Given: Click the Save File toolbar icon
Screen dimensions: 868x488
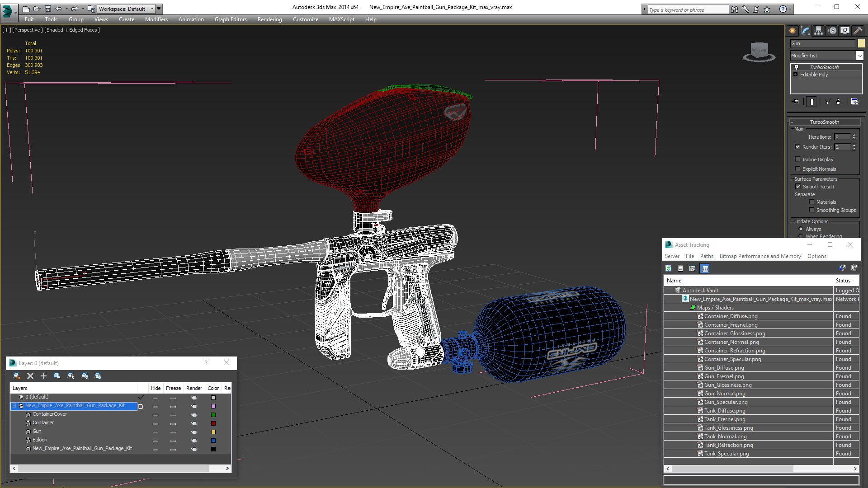Looking at the screenshot, I should pyautogui.click(x=48, y=9).
